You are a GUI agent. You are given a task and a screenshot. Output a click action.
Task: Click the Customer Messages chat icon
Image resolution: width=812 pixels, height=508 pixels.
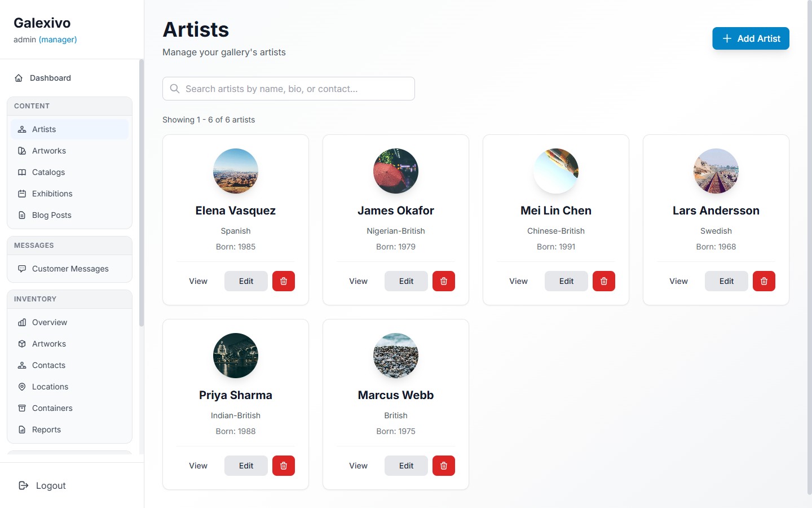coord(21,269)
